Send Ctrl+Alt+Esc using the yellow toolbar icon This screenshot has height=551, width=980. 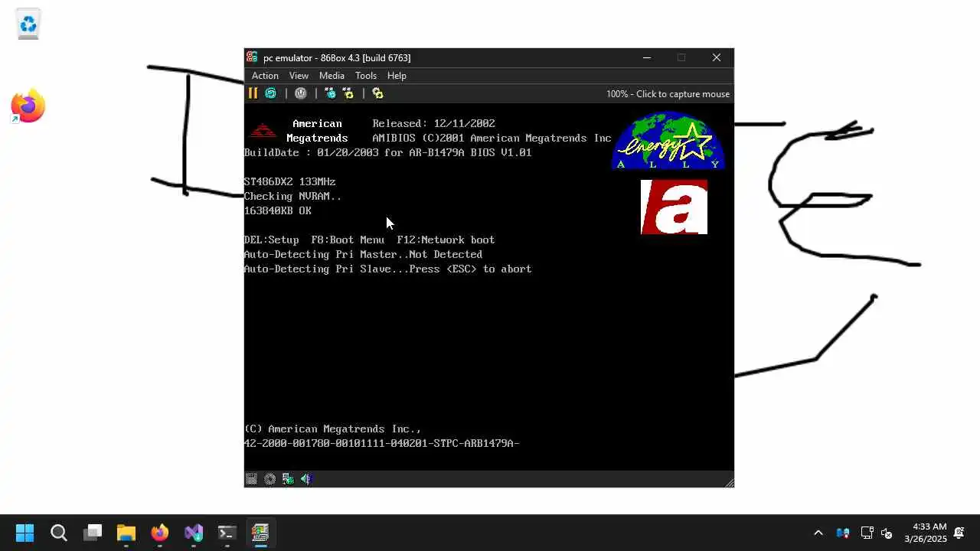(348, 93)
